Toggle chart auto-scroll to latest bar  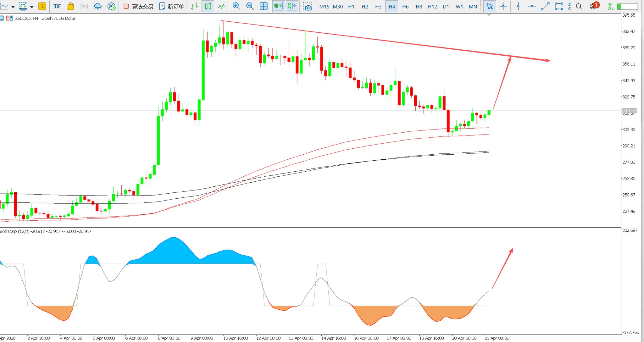(x=278, y=6)
